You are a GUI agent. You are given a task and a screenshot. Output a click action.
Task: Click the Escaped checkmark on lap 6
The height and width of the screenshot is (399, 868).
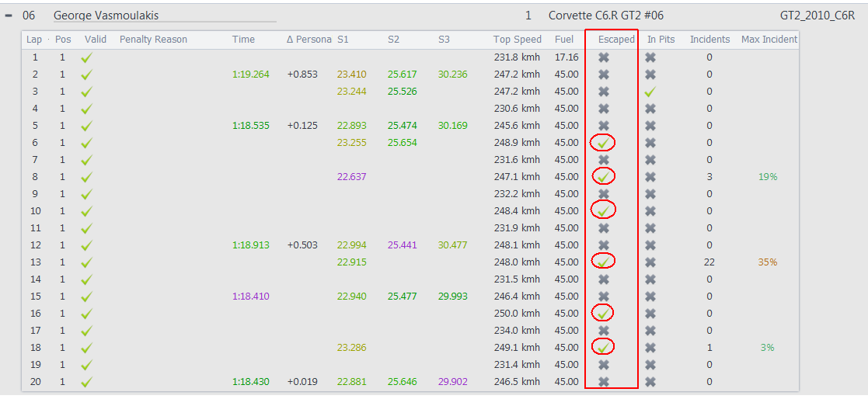(x=603, y=143)
